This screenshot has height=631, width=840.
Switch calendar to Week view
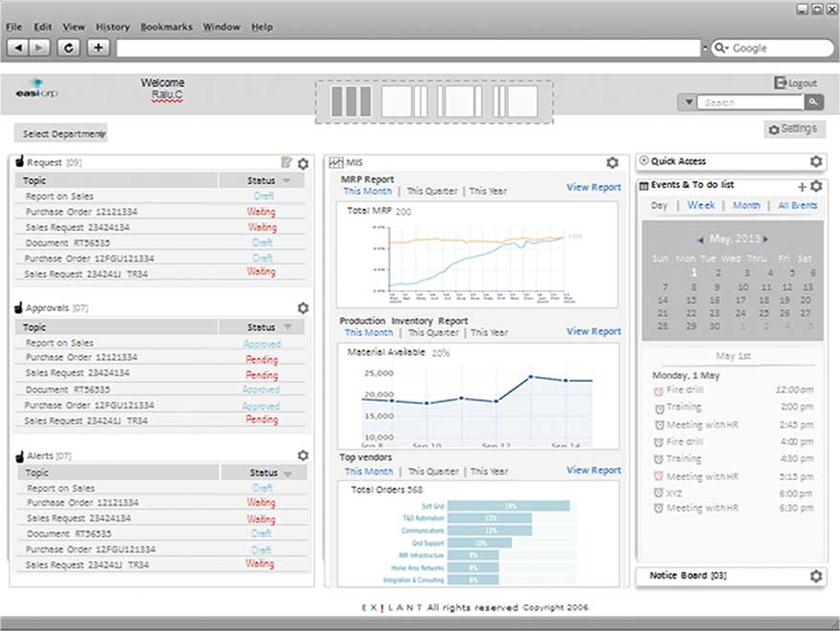tap(701, 205)
